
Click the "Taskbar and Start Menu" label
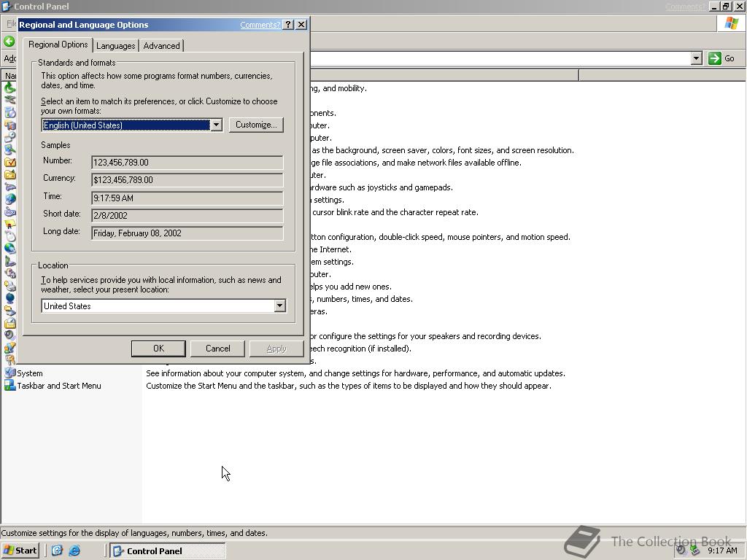point(59,386)
